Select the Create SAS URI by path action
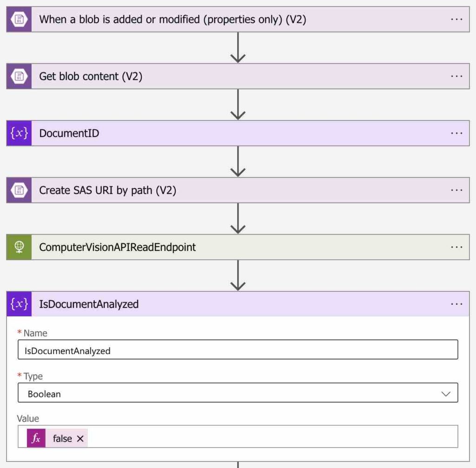The height and width of the screenshot is (468, 476). tap(186, 190)
